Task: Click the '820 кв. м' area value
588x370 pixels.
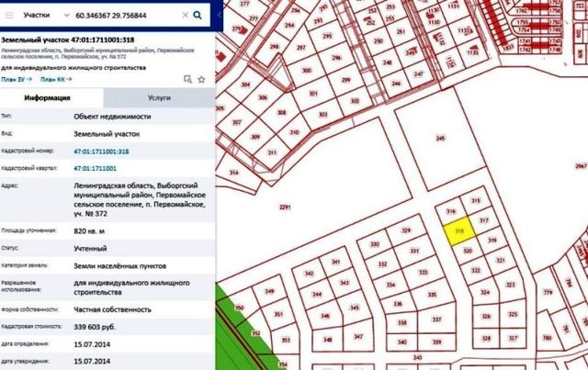Action: [89, 231]
